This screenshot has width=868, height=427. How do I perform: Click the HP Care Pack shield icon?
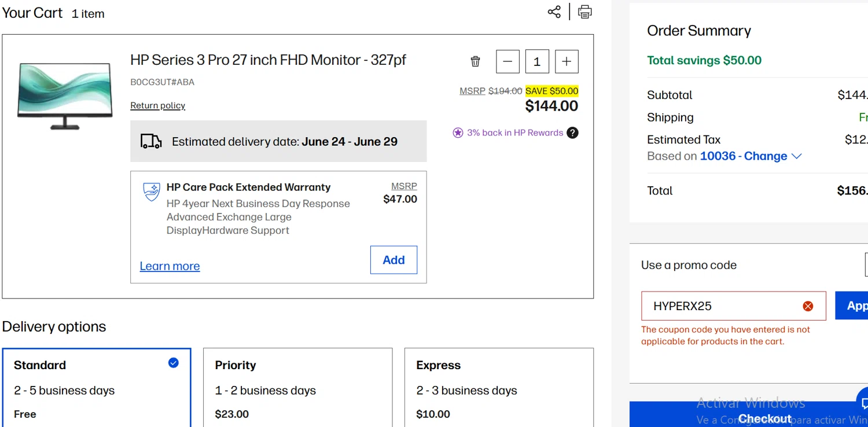tap(152, 192)
